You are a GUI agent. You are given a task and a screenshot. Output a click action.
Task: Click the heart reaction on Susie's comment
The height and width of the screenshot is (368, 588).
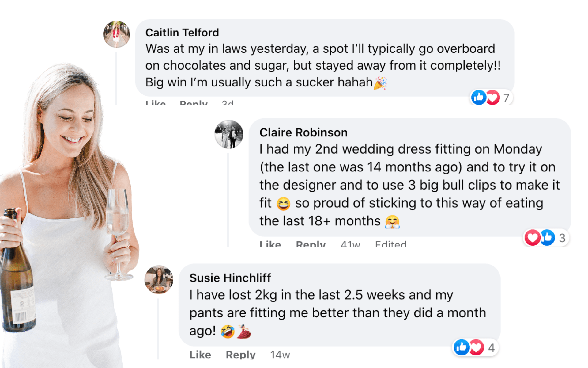point(477,347)
